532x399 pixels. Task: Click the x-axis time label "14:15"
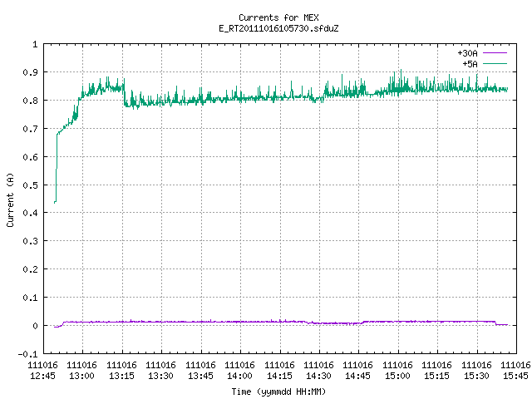(x=279, y=376)
